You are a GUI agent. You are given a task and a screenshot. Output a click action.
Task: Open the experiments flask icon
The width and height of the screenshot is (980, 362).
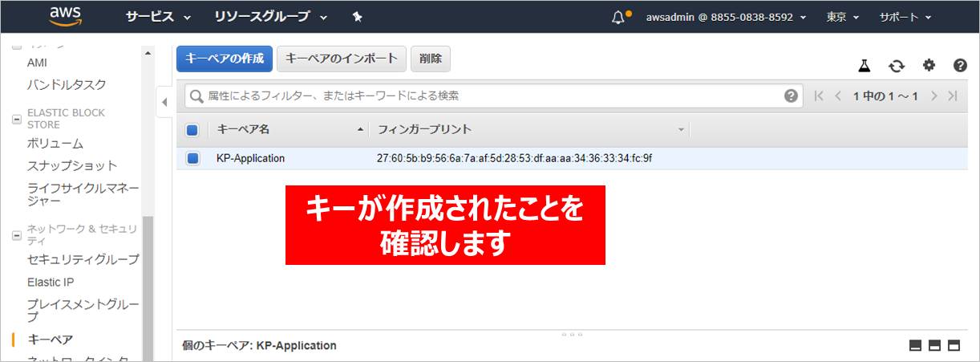[865, 66]
